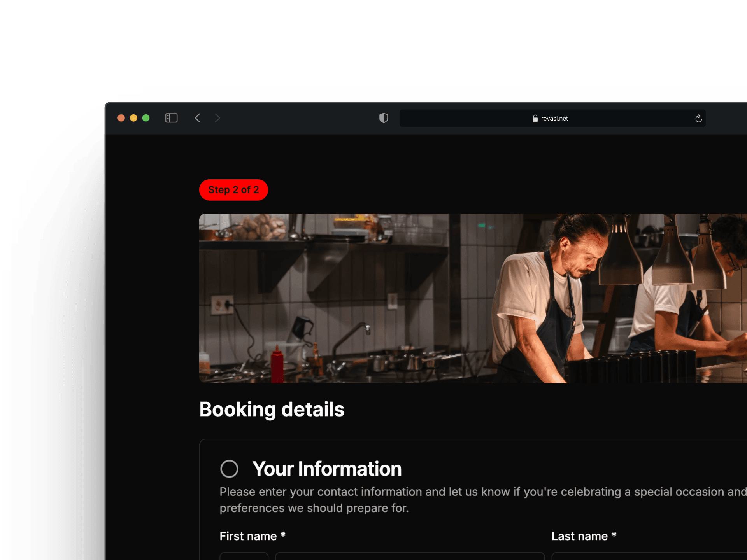Open the kitchen chef banner image
Image resolution: width=747 pixels, height=560 pixels.
click(473, 298)
